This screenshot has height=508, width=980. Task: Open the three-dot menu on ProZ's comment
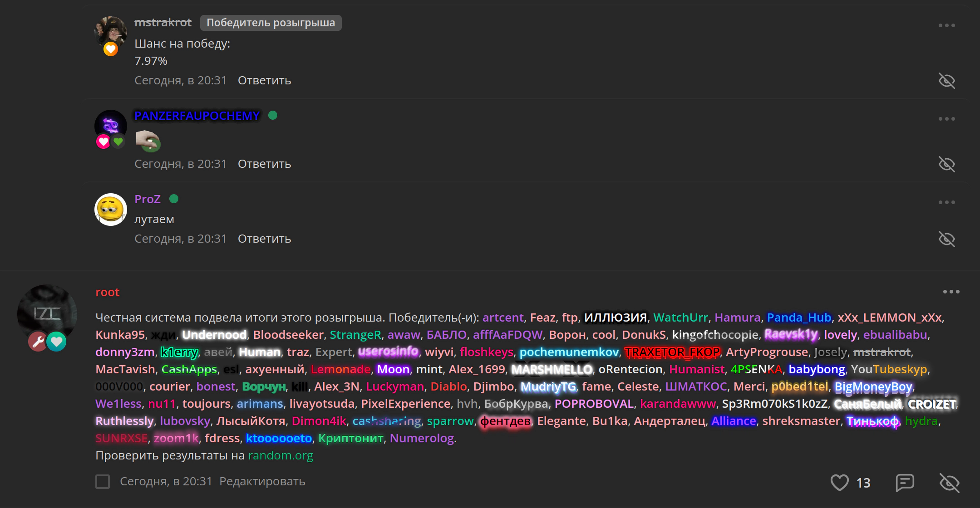click(x=946, y=202)
